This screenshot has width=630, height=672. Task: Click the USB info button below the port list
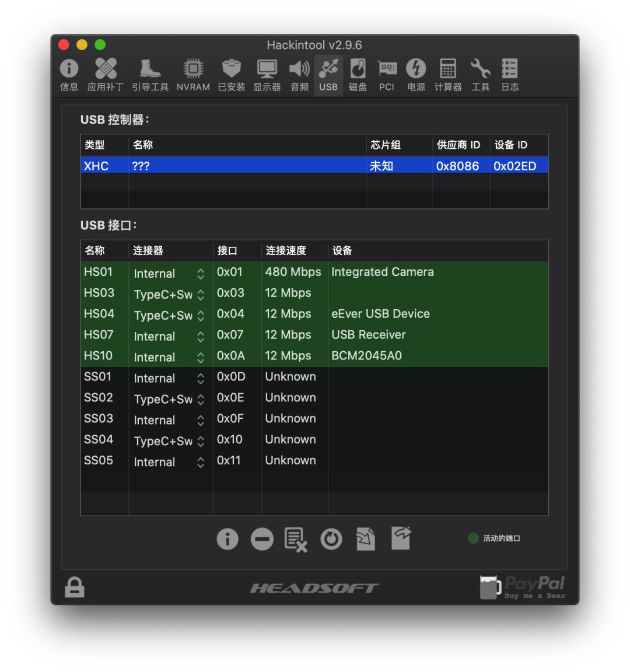pos(228,539)
